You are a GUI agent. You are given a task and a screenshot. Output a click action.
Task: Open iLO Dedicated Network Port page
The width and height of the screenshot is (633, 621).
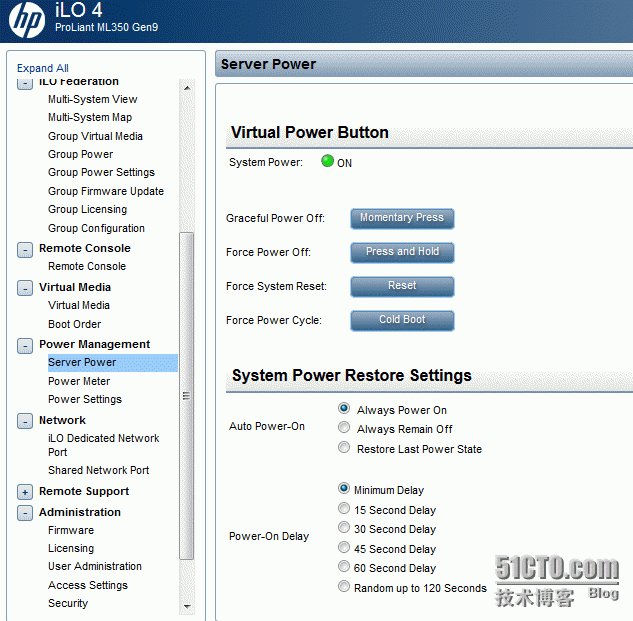104,445
